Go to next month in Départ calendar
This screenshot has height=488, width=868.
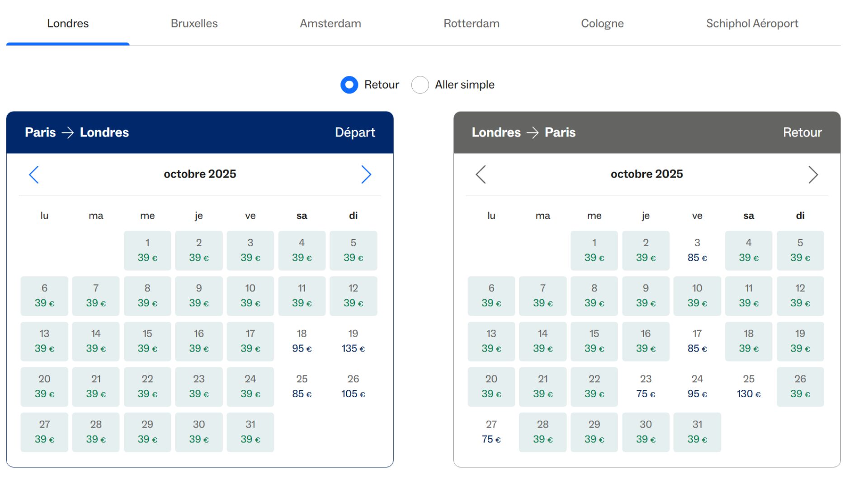366,174
